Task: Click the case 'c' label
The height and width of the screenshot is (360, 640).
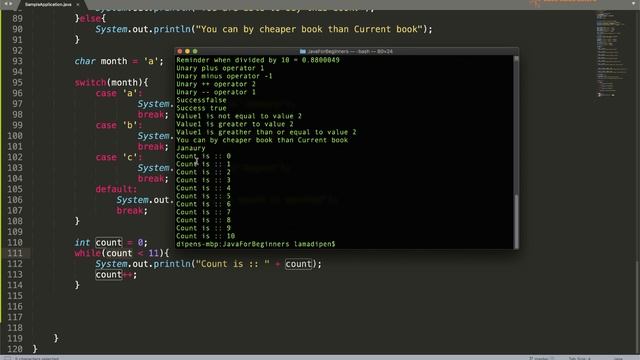Action: click(x=119, y=157)
